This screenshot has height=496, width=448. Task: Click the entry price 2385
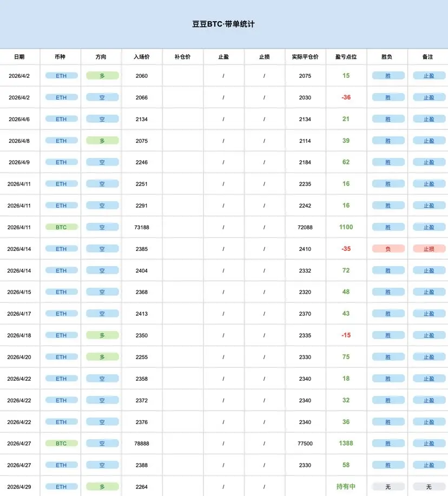click(142, 249)
